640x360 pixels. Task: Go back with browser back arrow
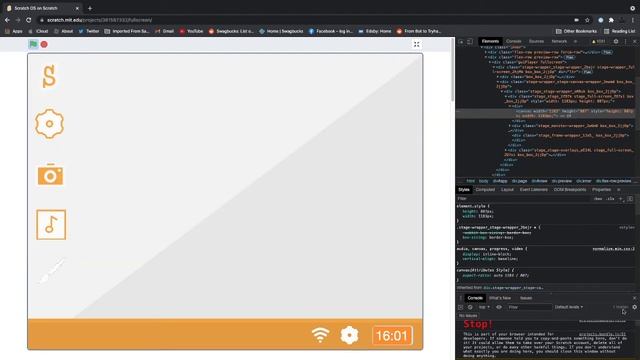click(x=7, y=20)
